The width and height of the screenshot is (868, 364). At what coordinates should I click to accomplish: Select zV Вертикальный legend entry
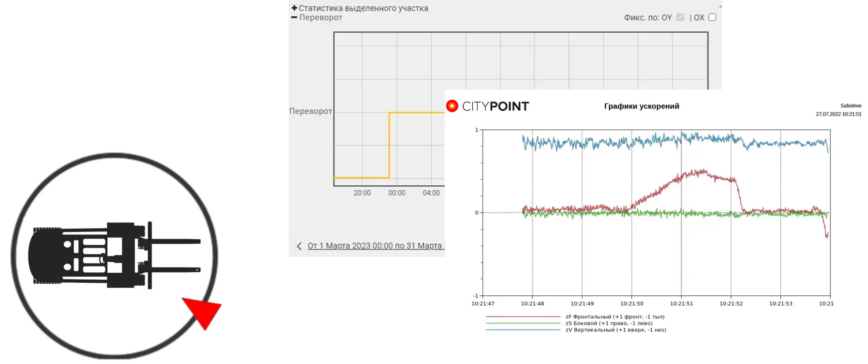[615, 330]
